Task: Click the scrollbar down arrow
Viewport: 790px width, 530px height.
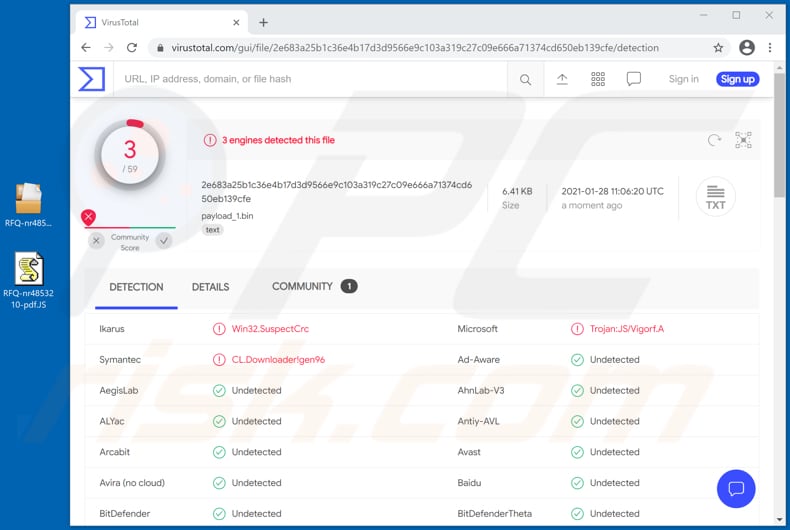Action: click(779, 519)
